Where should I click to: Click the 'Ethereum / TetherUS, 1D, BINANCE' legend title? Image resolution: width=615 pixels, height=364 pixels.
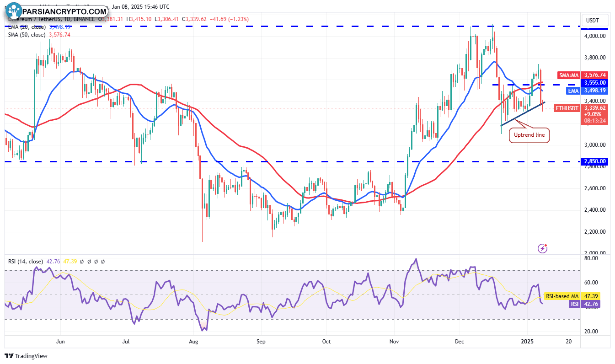pos(51,19)
